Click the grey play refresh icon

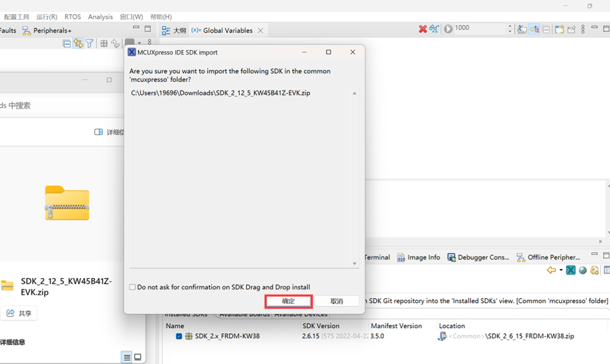click(448, 29)
